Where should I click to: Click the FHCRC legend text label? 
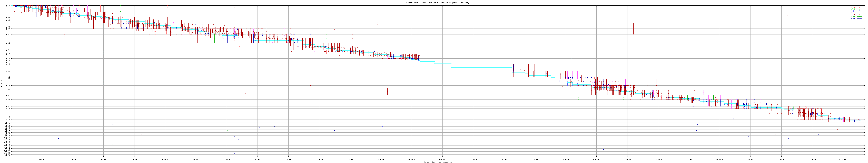coord(852,19)
